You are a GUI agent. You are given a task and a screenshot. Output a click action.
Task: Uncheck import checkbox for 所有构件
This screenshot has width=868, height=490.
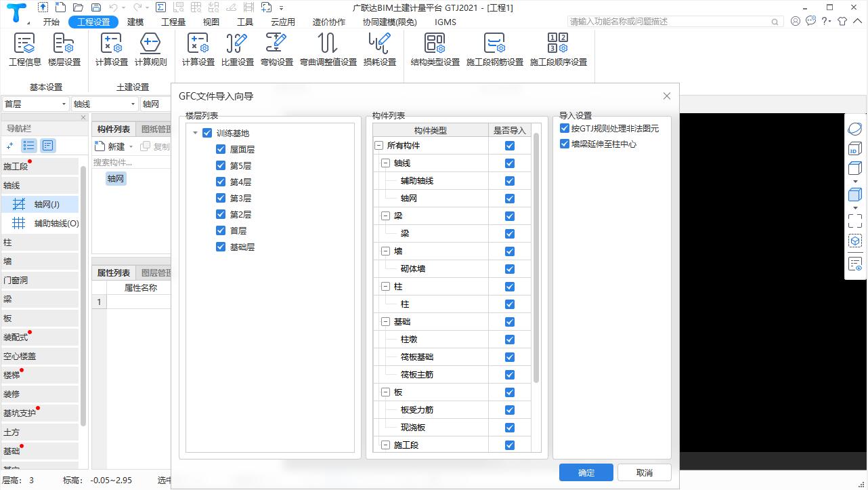(x=510, y=146)
